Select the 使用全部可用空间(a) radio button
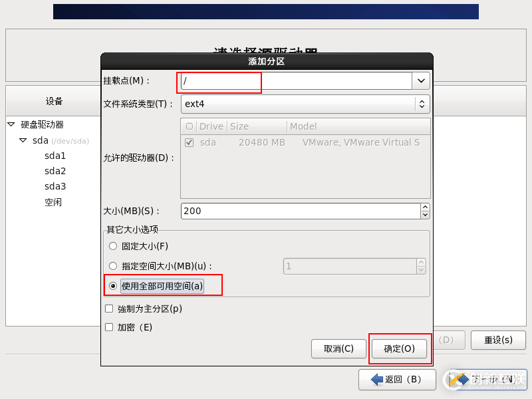 point(113,285)
